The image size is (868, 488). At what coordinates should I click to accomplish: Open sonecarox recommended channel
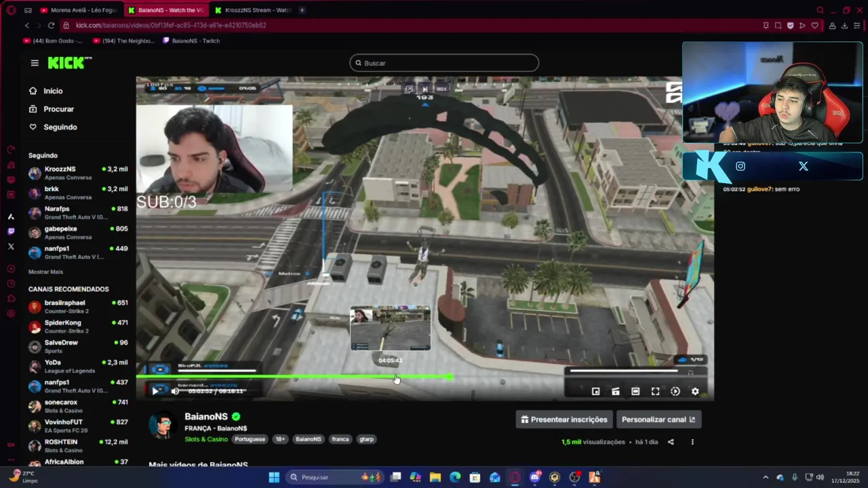[78, 406]
